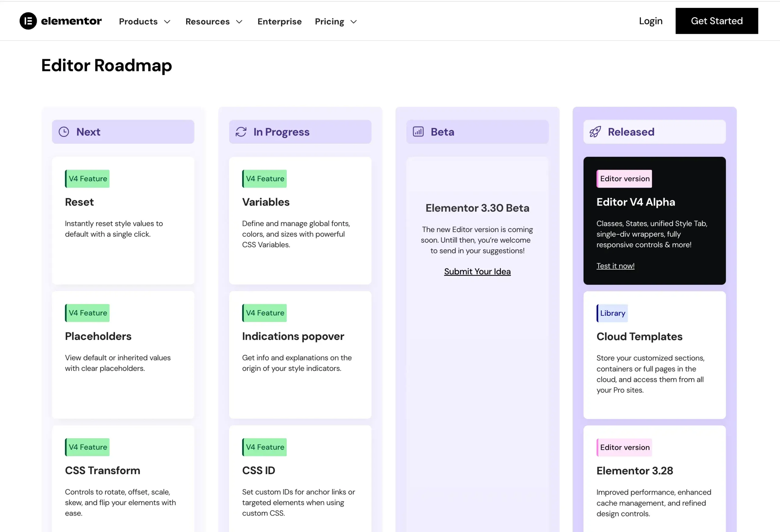
Task: Click the V4 Feature tag on Reset card
Action: [87, 179]
